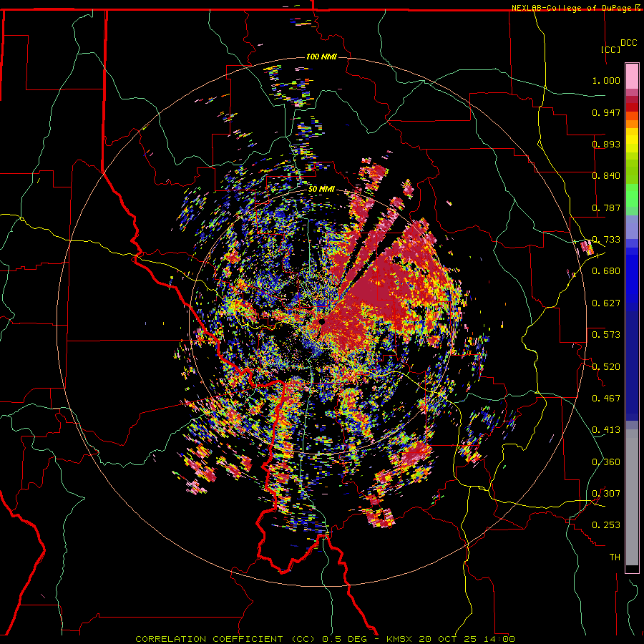The image size is (644, 644).
Task: Click the 50 NMI range ring label
Action: [x=321, y=190]
